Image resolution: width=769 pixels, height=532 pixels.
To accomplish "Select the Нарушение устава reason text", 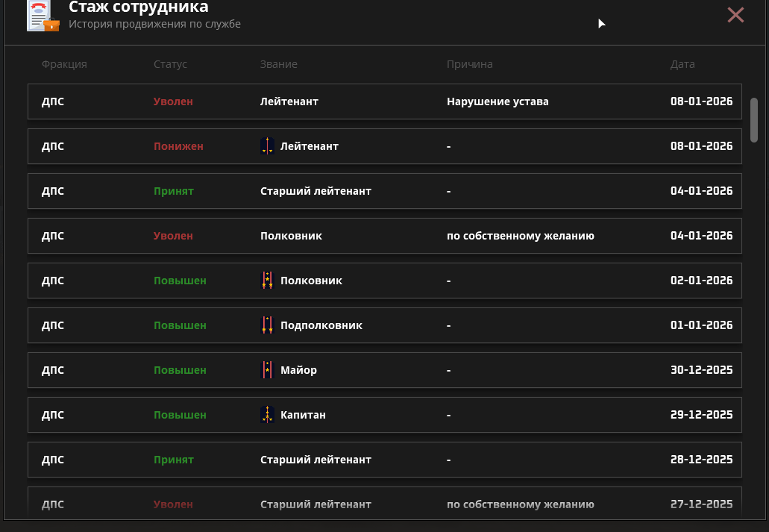I will [498, 101].
